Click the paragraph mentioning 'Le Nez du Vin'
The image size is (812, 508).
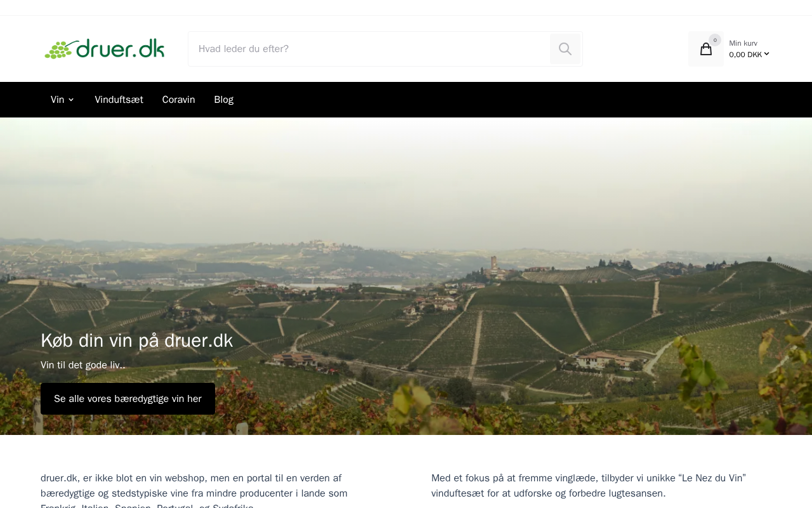589,486
